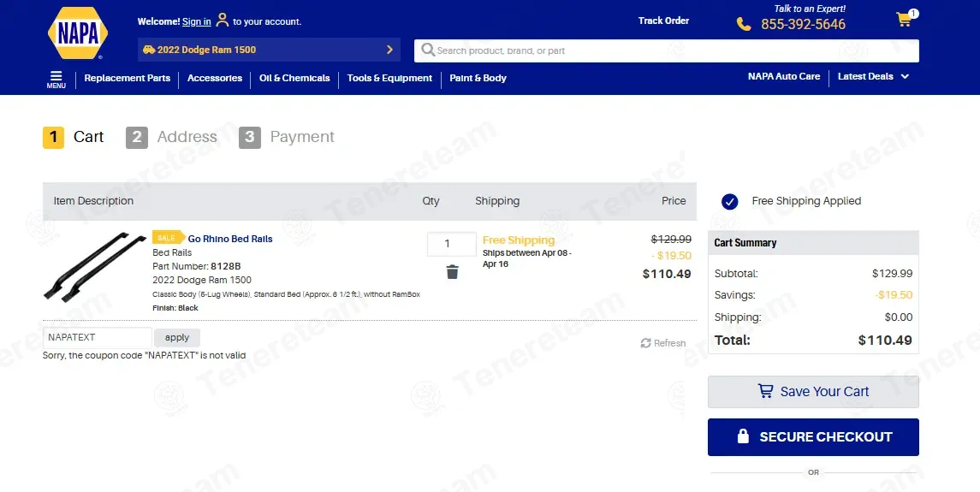980x492 pixels.
Task: Open Accessories menu
Action: (214, 78)
